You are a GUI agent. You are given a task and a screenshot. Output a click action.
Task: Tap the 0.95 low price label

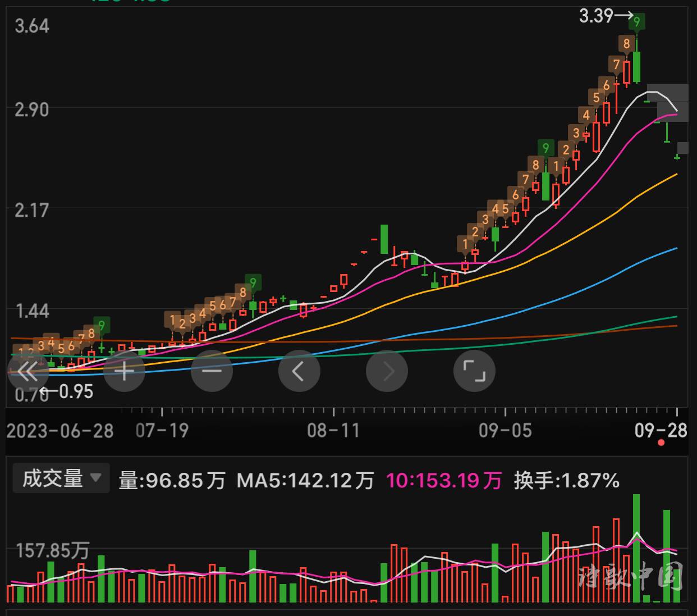[x=76, y=391]
